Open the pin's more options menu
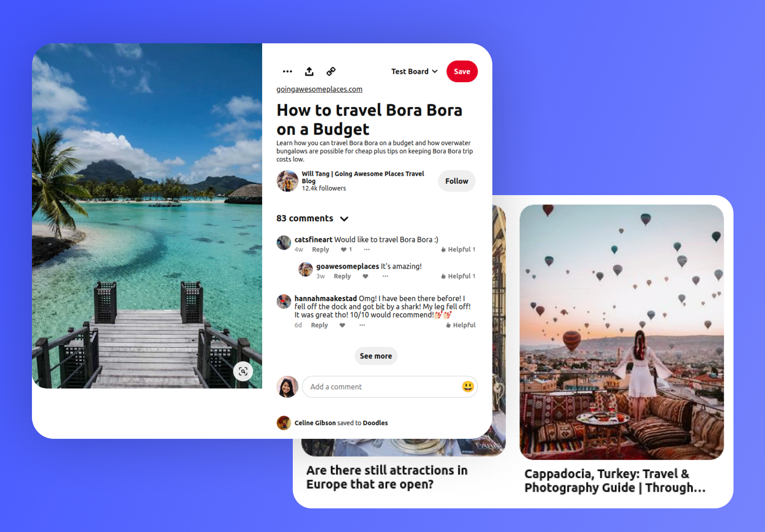Screen dimensions: 765x532 pos(287,71)
